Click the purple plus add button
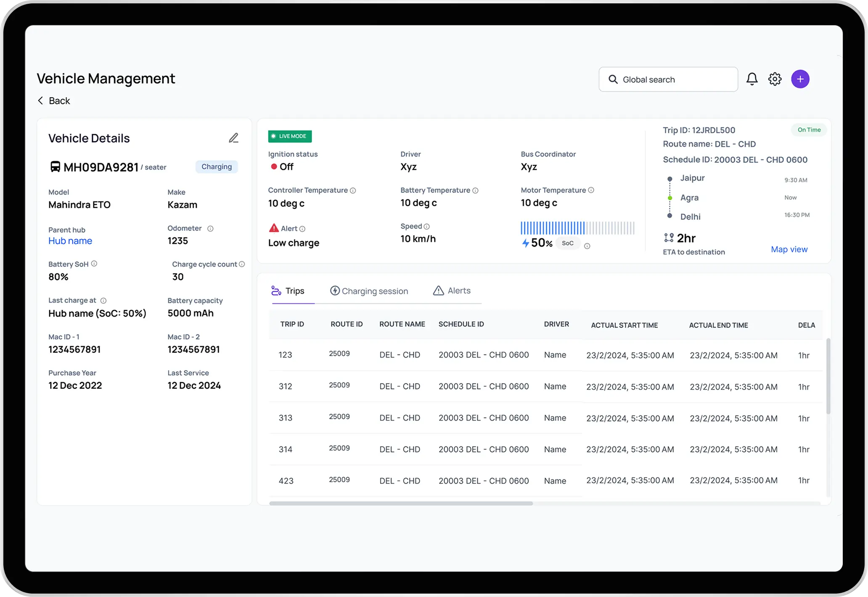 (x=800, y=79)
